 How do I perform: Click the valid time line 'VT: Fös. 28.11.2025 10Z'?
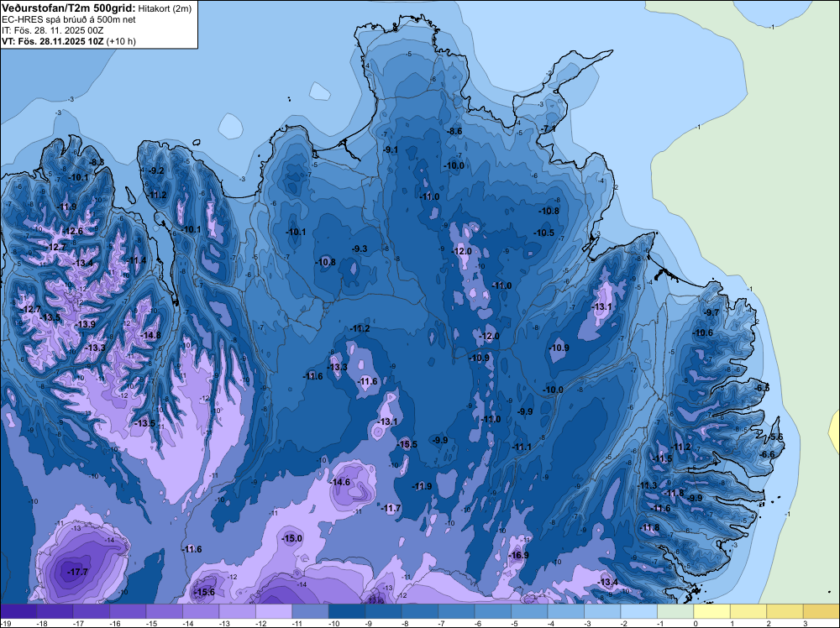[x=52, y=41]
